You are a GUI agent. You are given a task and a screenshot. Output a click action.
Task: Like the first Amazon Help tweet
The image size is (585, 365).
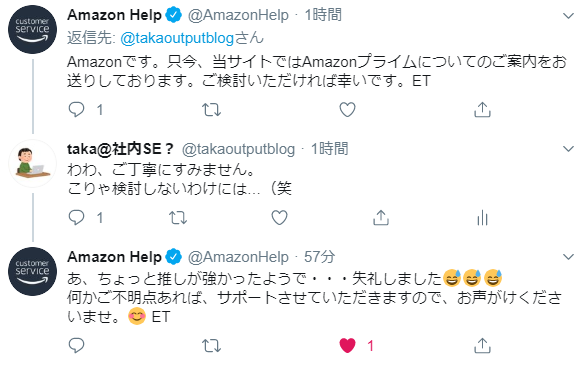(347, 110)
